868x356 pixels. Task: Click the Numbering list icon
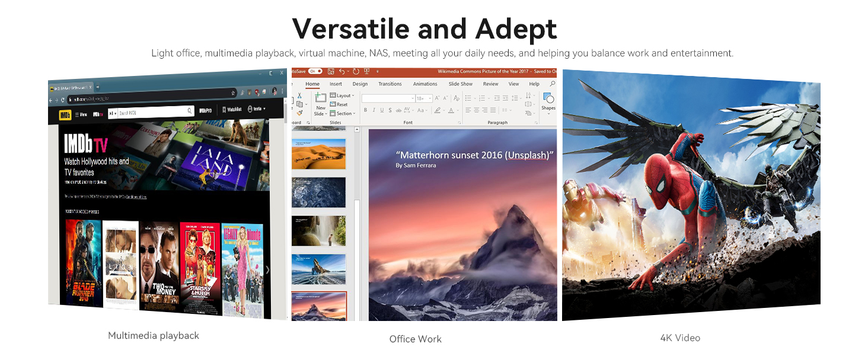pos(482,98)
